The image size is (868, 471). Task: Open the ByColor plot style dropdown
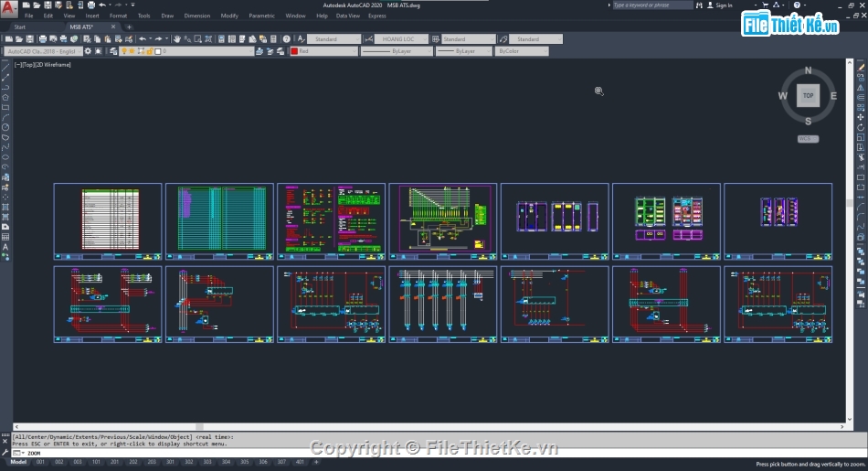point(522,51)
